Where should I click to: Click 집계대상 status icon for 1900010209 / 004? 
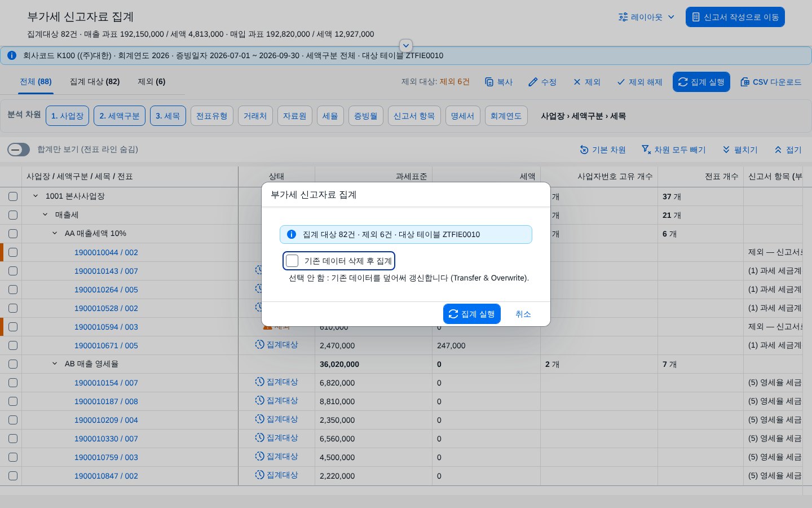[x=259, y=419]
